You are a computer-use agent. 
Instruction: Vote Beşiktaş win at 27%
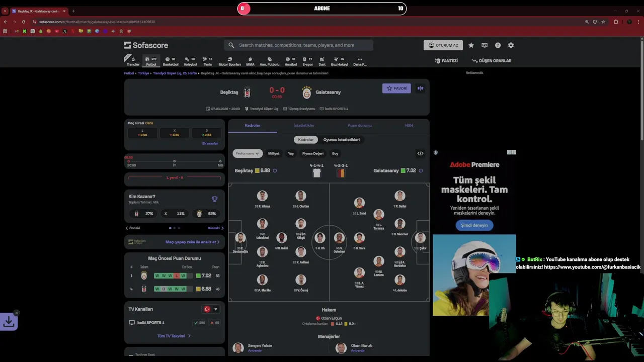(x=144, y=214)
